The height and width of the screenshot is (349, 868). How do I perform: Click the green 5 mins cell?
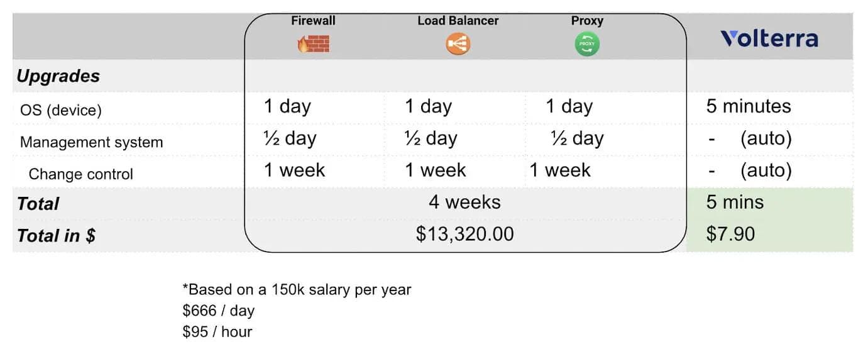735,202
